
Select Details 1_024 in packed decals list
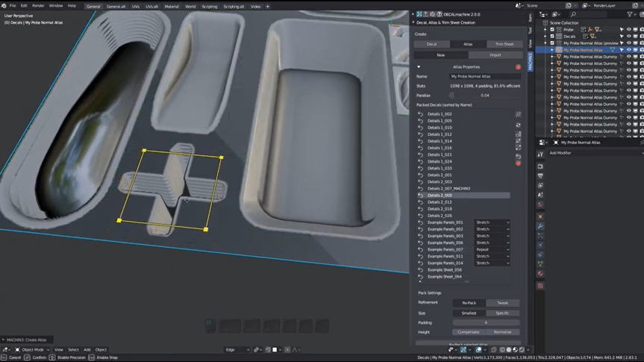(x=440, y=161)
